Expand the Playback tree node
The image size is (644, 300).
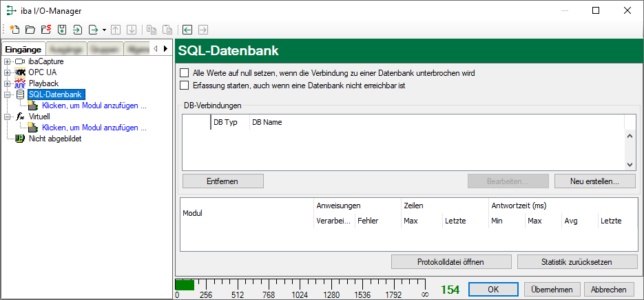7,84
